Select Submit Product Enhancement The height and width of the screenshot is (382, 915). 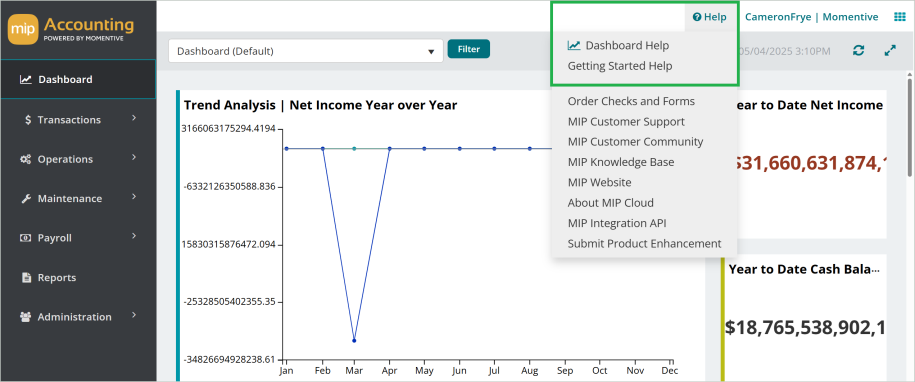pos(644,244)
